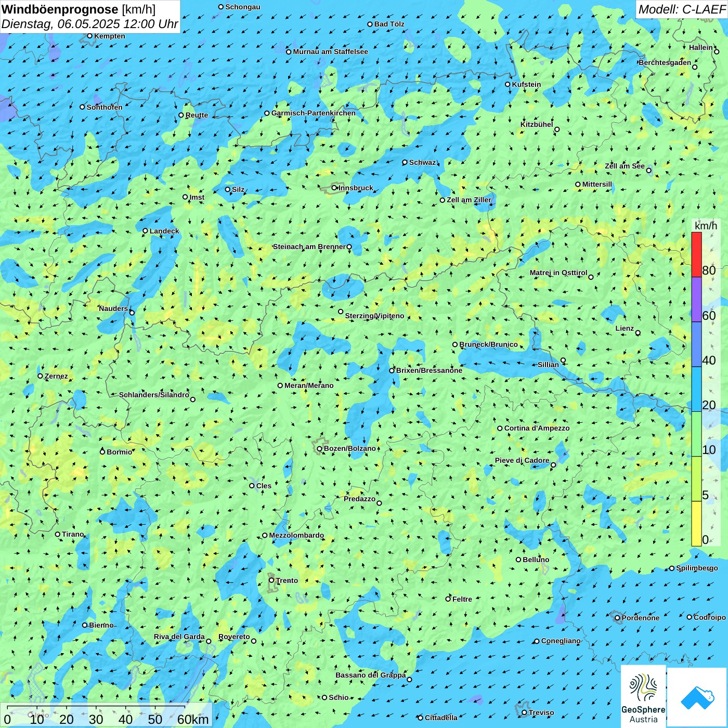This screenshot has height=728, width=728.
Task: Click the Bassano del Grappa label
Action: 370,675
